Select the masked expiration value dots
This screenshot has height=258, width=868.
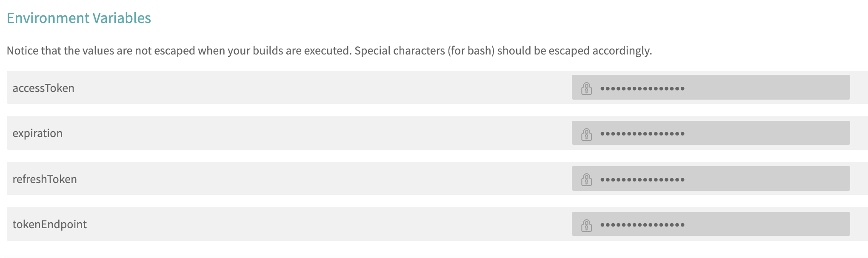(642, 134)
